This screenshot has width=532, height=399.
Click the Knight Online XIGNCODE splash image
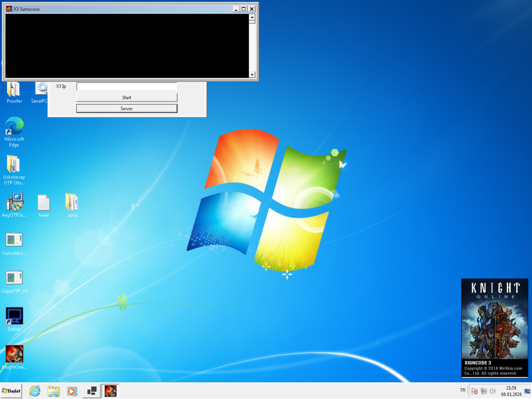click(495, 328)
